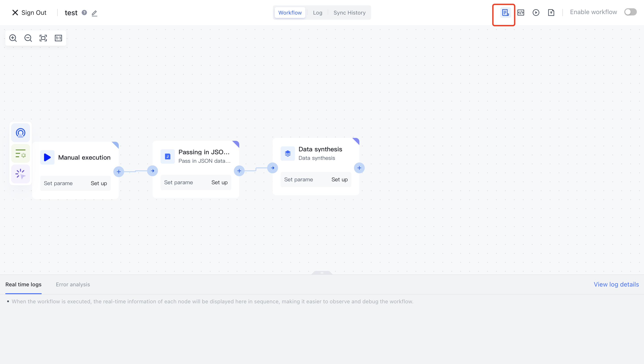Open the Sync History tab
The image size is (644, 364).
[x=349, y=13]
